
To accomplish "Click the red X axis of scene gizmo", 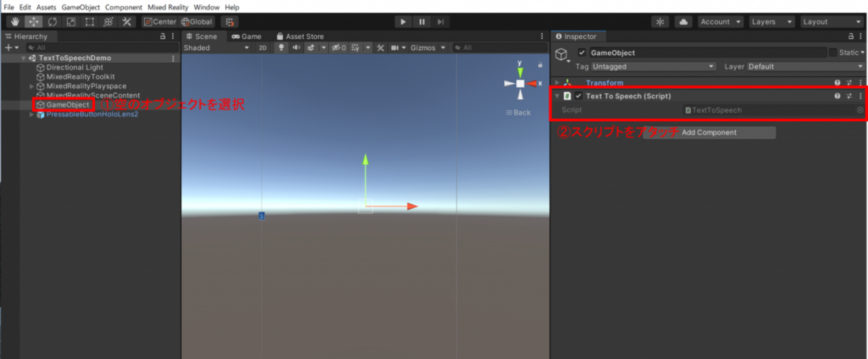I will (532, 84).
